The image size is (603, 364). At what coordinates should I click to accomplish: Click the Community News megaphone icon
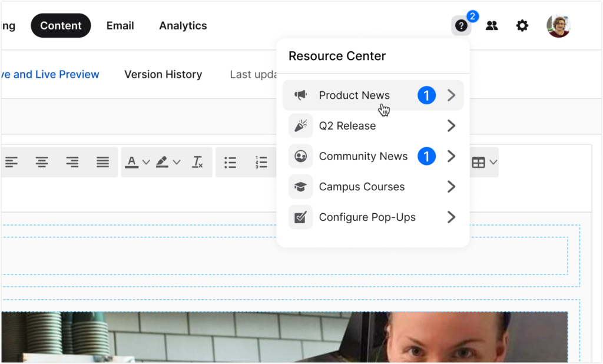pos(300,156)
